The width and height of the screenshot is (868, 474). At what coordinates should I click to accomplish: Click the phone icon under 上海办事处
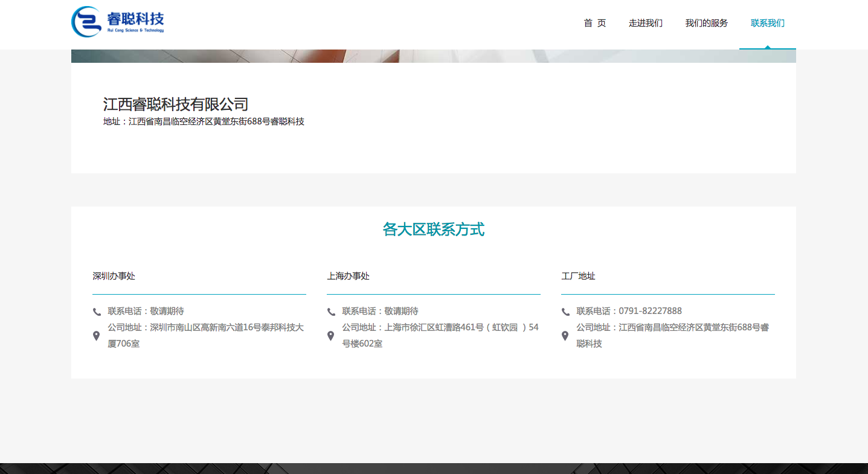tap(331, 312)
